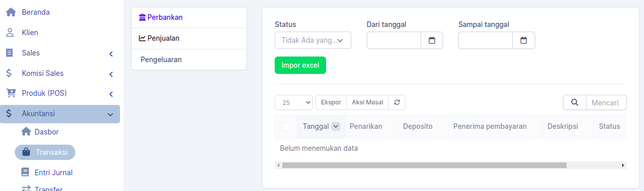
Task: Click the Dasbor home icon
Action: pos(26,132)
